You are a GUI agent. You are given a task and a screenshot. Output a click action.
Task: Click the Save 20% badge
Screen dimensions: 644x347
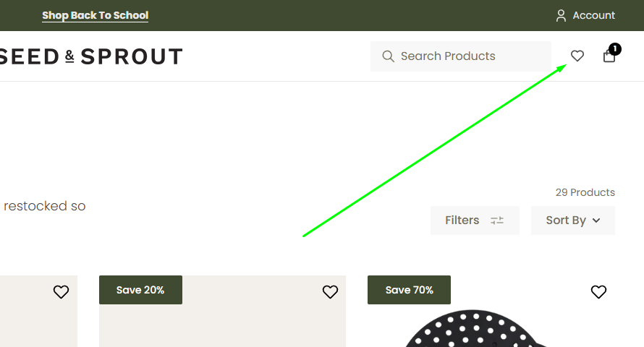tap(140, 290)
